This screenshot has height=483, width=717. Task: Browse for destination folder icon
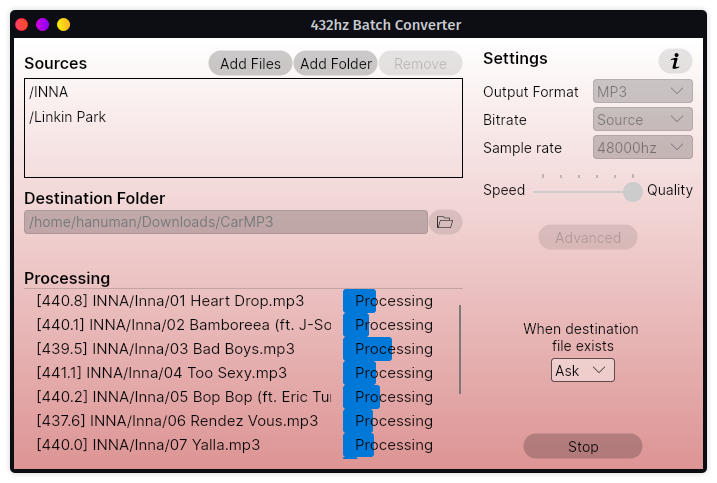pos(445,222)
